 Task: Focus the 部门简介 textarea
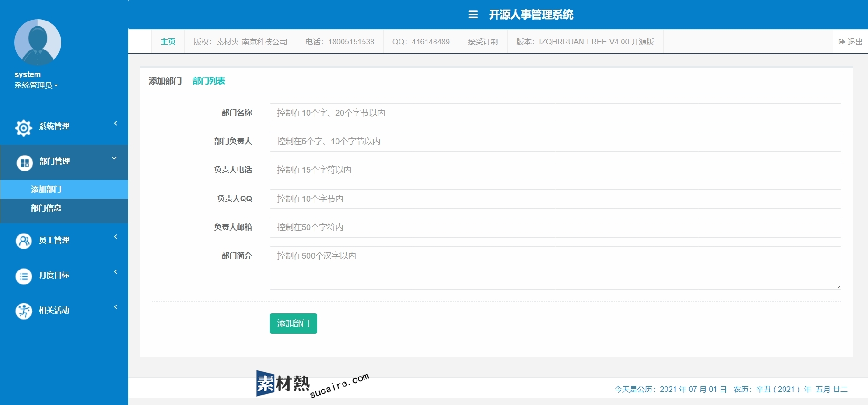coord(555,268)
